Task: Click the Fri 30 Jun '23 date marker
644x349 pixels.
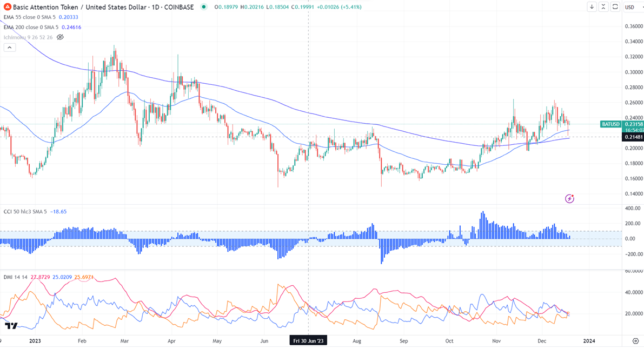Action: [308, 341]
